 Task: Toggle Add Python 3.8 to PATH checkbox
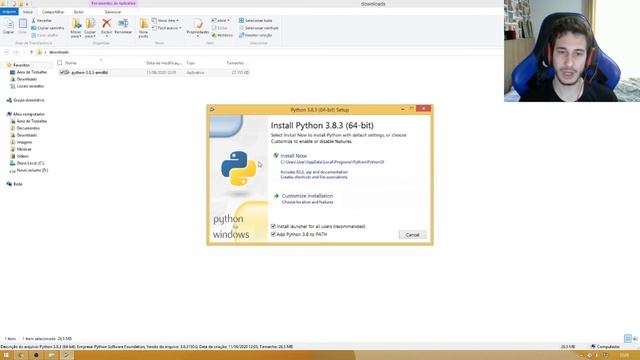coord(273,234)
